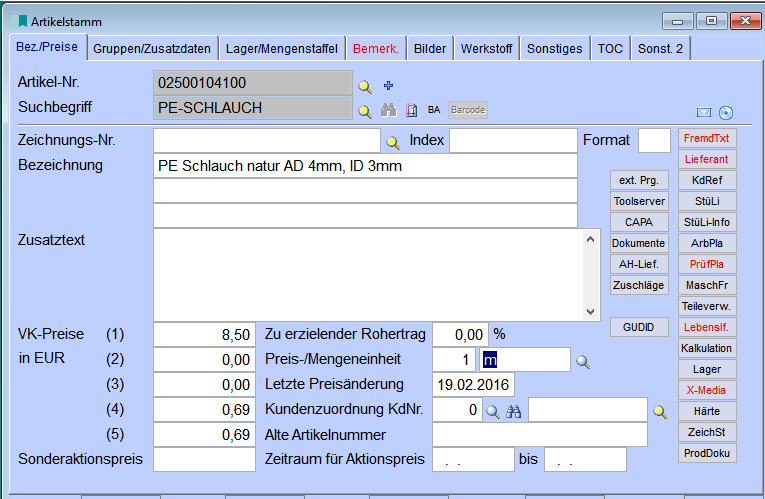The width and height of the screenshot is (765, 499).
Task: Click the magnifier next to the unit field
Action: (x=583, y=361)
